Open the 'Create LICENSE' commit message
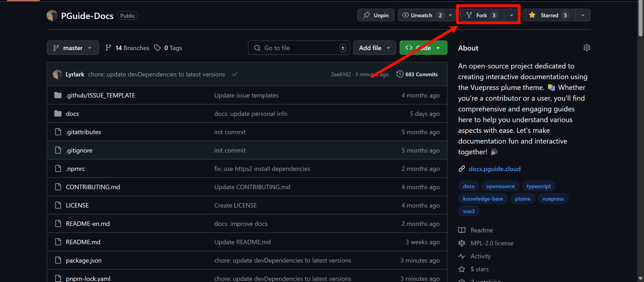 (x=235, y=205)
